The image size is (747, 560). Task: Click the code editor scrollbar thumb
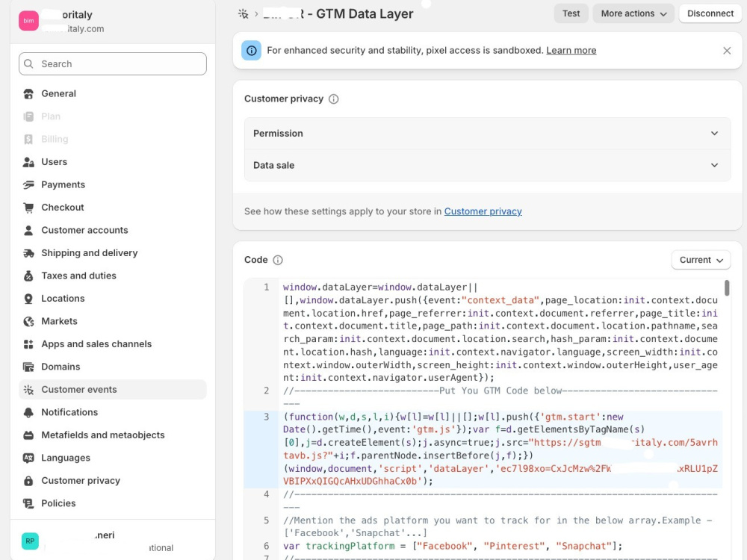click(x=727, y=288)
